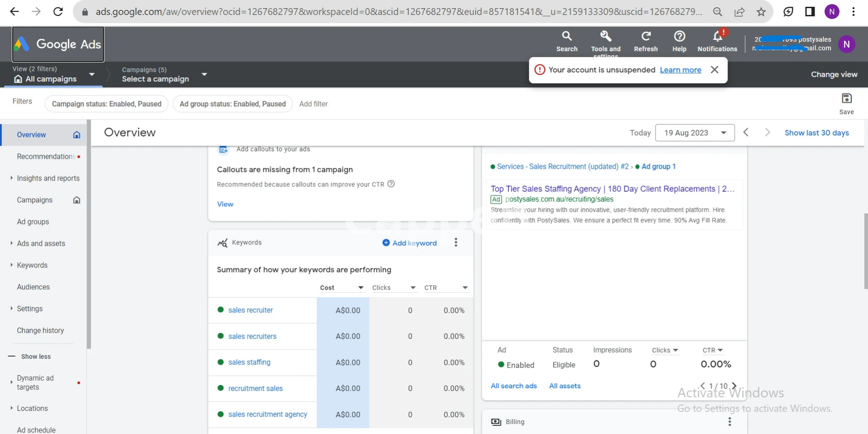Viewport: 868px width, 434px height.
Task: Go to next ad preview arrow
Action: tap(734, 386)
